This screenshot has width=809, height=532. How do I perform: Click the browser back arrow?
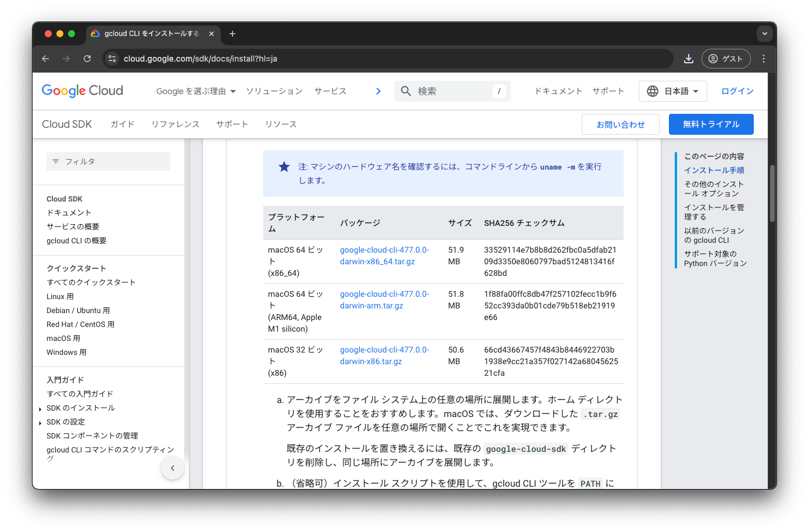[x=45, y=59]
